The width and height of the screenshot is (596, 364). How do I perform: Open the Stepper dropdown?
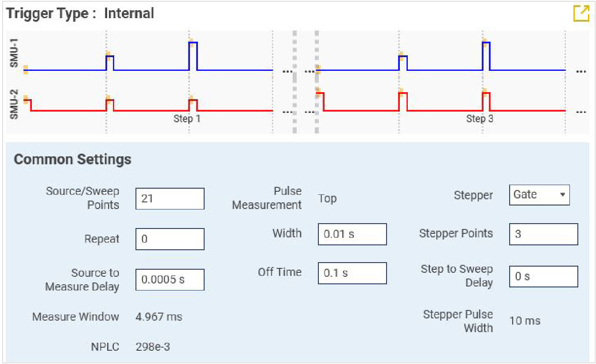[539, 195]
